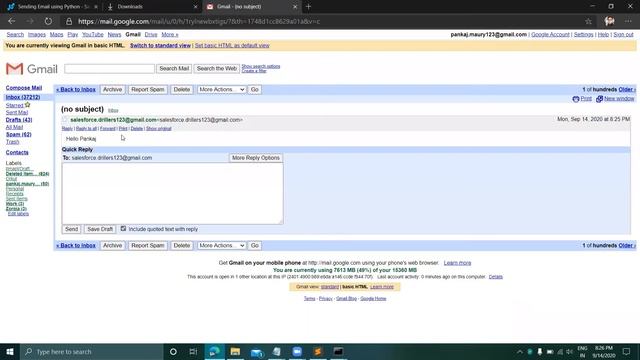
Task: Bookmark page using the star icon
Action: tap(588, 21)
